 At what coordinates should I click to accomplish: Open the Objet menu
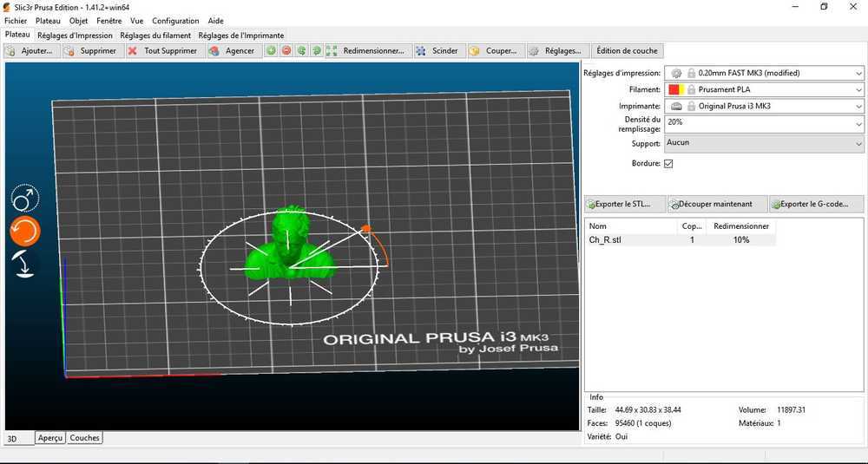(79, 21)
